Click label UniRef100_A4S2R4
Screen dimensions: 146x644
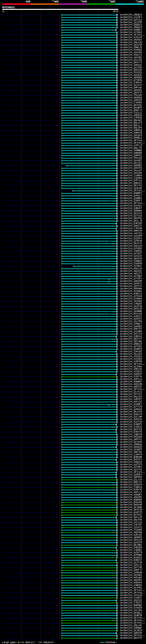coord(131,173)
